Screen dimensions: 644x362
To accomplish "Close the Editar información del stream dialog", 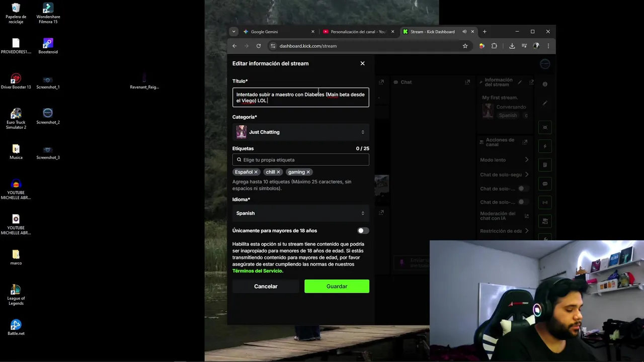I will (362, 63).
